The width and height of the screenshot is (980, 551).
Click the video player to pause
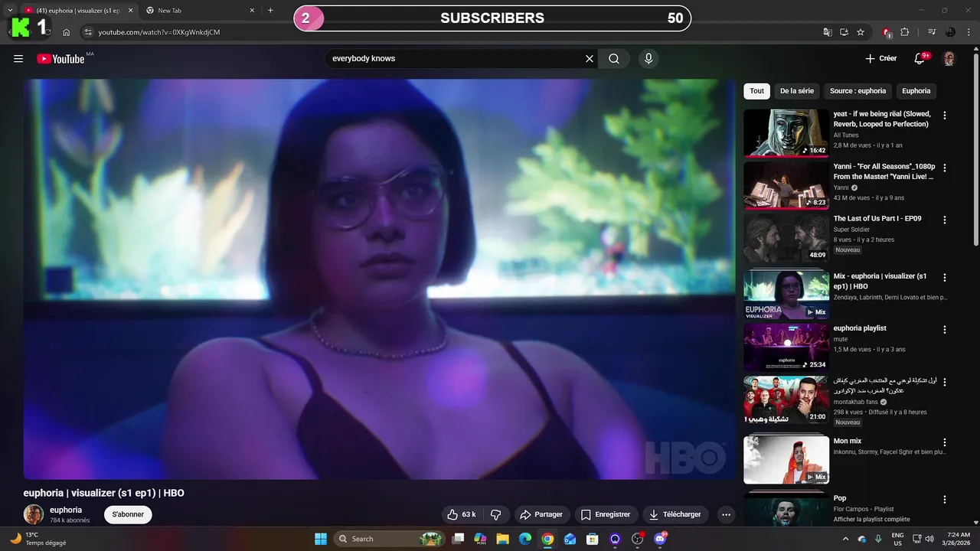tap(379, 279)
